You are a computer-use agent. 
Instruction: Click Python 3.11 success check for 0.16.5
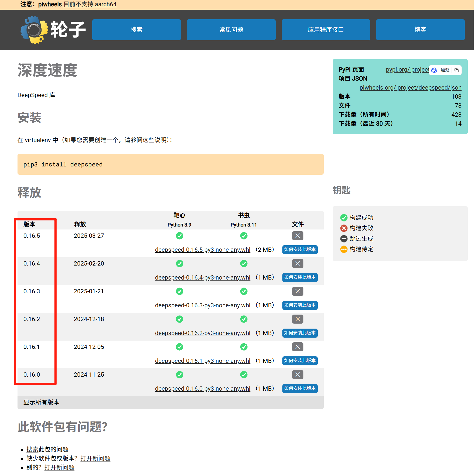[x=244, y=236]
